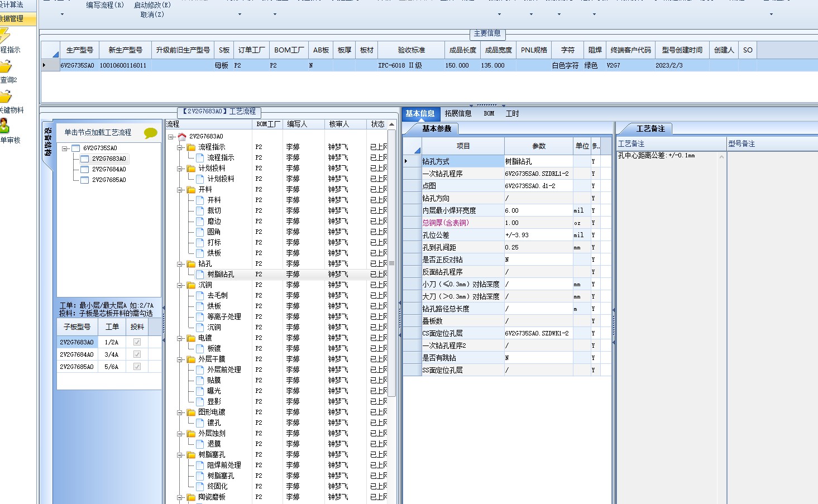Click the 设备结构 vertical side tab
The image size is (818, 504).
(48, 142)
